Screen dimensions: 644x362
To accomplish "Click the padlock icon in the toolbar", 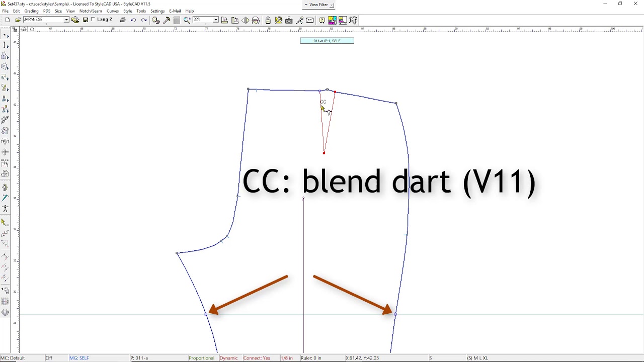I will [268, 20].
